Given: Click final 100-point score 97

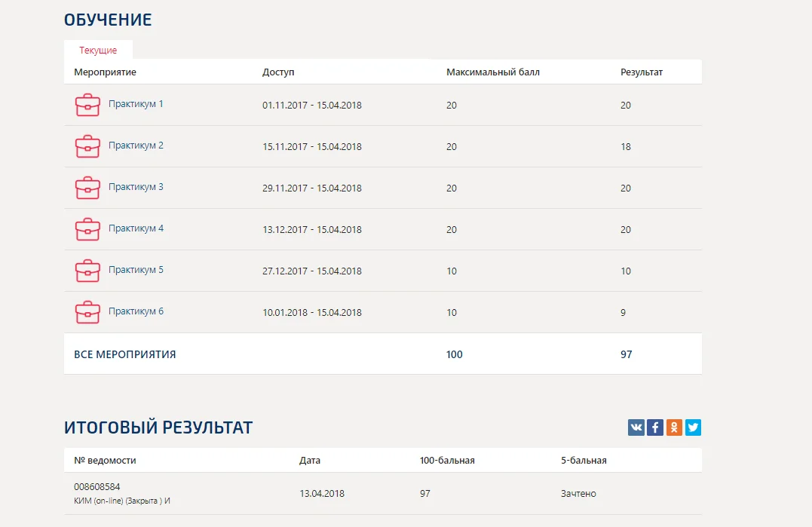Looking at the screenshot, I should coord(425,494).
